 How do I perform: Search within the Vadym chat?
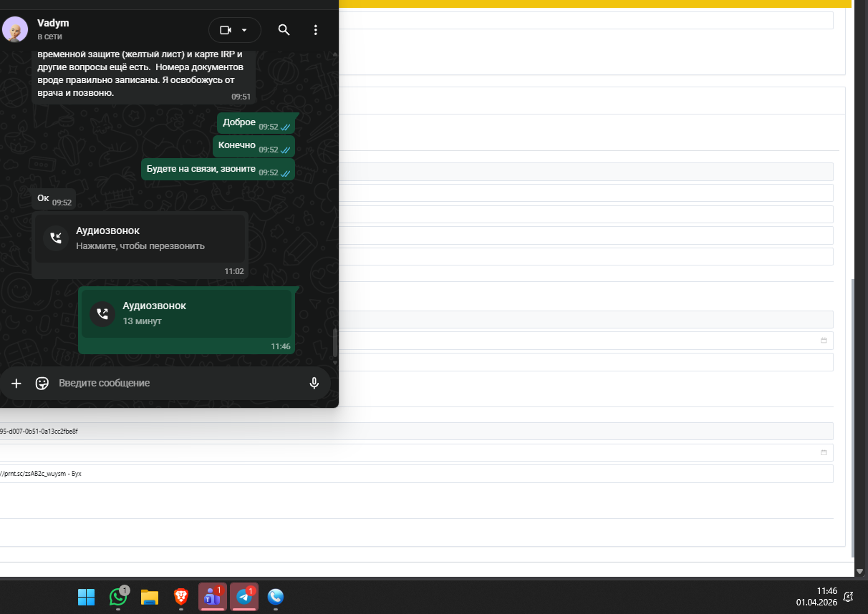pos(284,30)
